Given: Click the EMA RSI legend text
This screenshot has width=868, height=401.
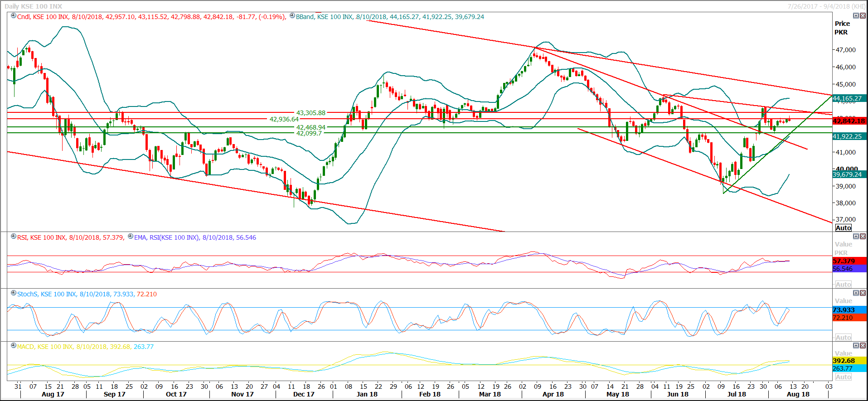Looking at the screenshot, I should (x=195, y=237).
